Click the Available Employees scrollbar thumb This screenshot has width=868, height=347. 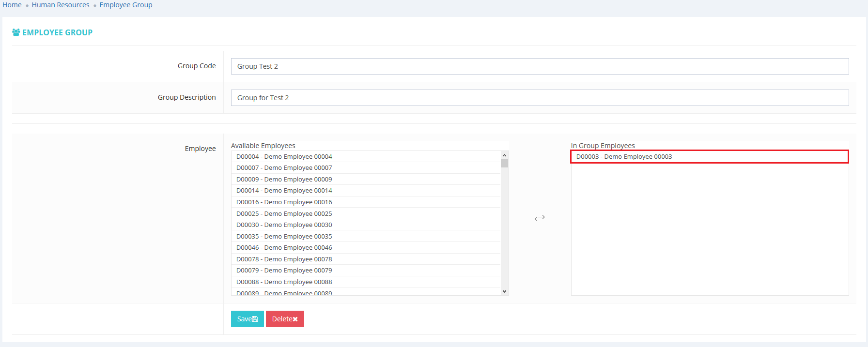click(504, 163)
